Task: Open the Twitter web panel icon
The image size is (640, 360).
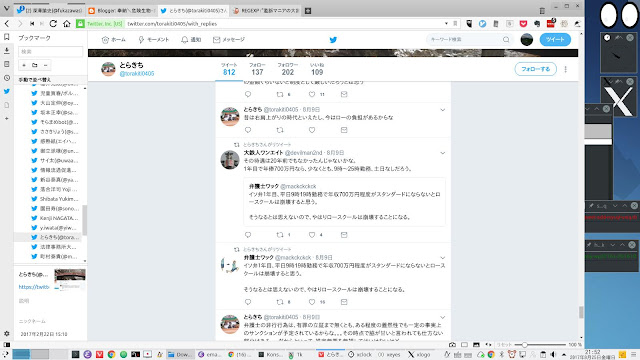Action: click(x=7, y=91)
